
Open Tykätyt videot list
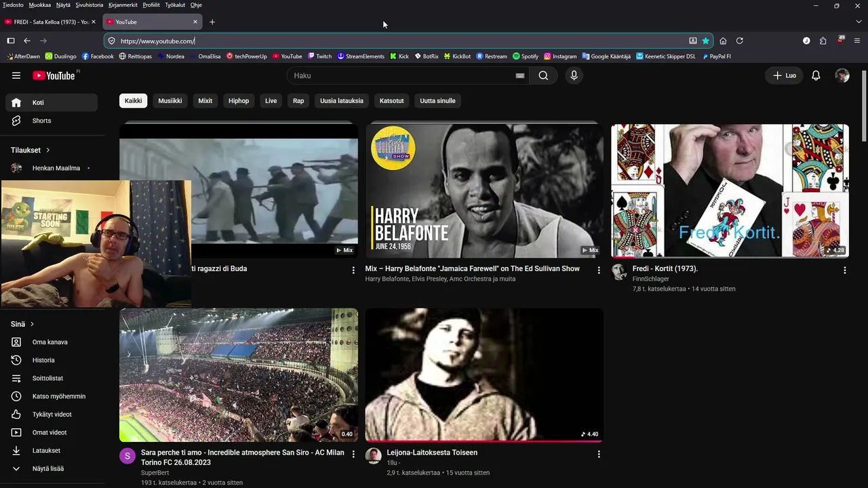coord(52,414)
